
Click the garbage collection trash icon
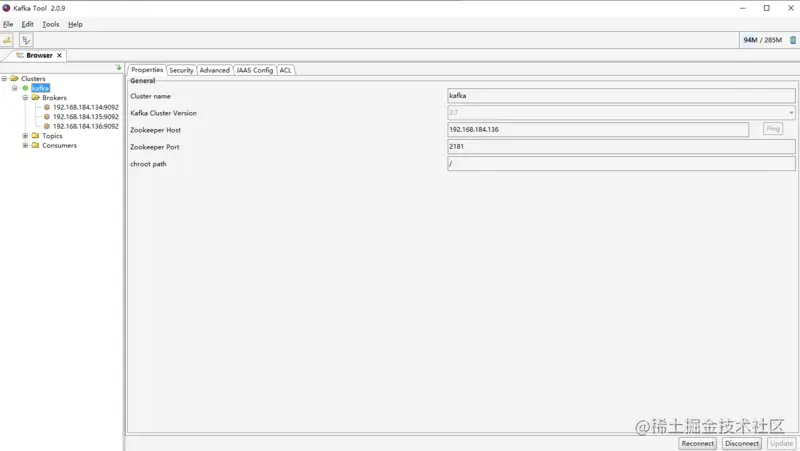[793, 40]
